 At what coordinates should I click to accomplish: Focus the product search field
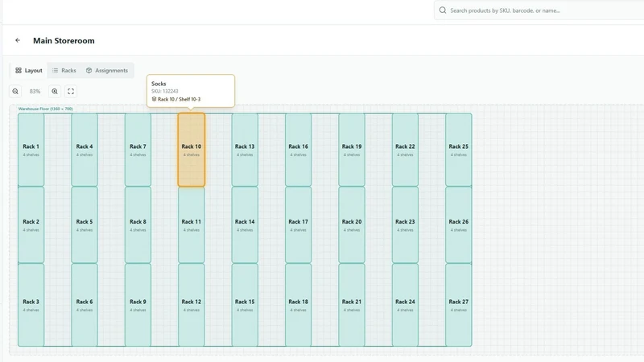[539, 10]
